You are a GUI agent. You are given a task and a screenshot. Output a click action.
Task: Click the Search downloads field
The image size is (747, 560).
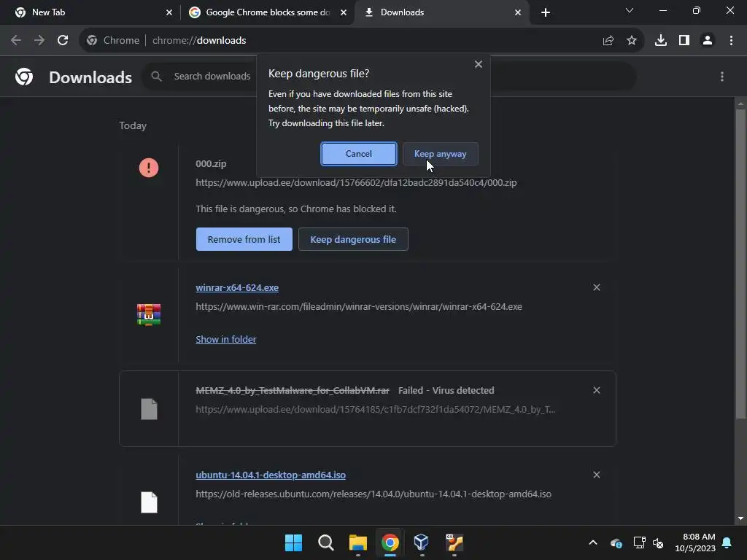389,76
